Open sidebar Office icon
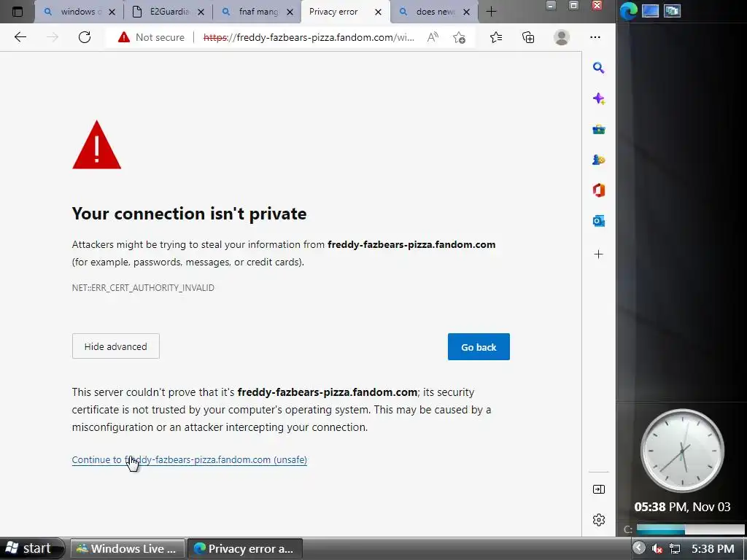This screenshot has width=747, height=560. 598,190
